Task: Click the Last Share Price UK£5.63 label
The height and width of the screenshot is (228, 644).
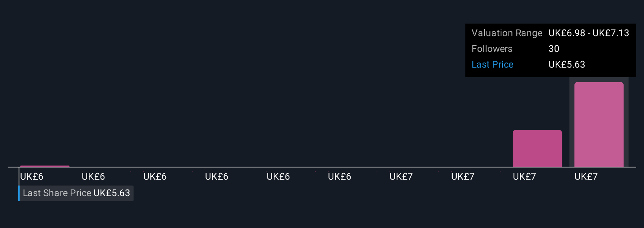Action: tap(76, 193)
